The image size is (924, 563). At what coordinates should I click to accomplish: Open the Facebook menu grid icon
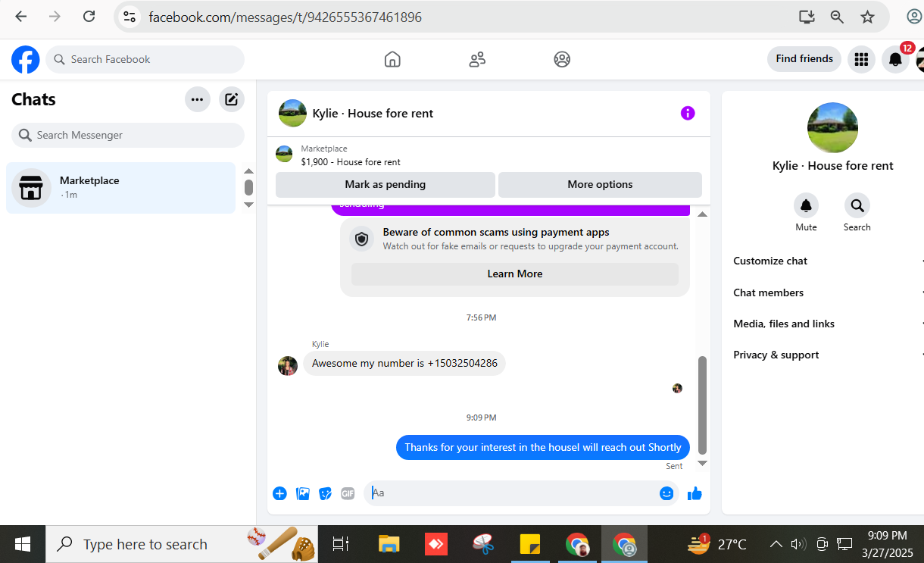(x=861, y=59)
